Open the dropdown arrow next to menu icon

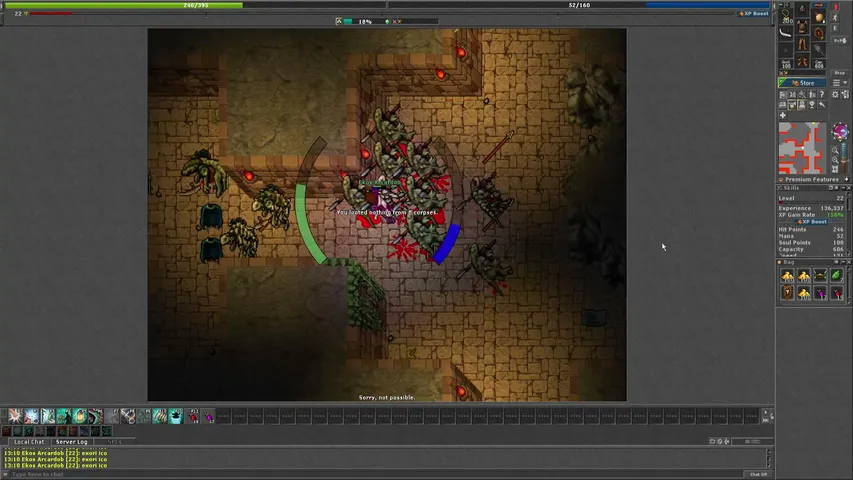tap(845, 83)
